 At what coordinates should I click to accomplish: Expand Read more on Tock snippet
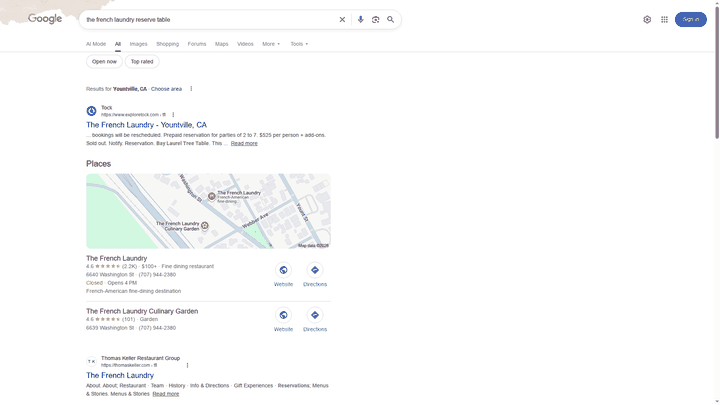point(244,143)
